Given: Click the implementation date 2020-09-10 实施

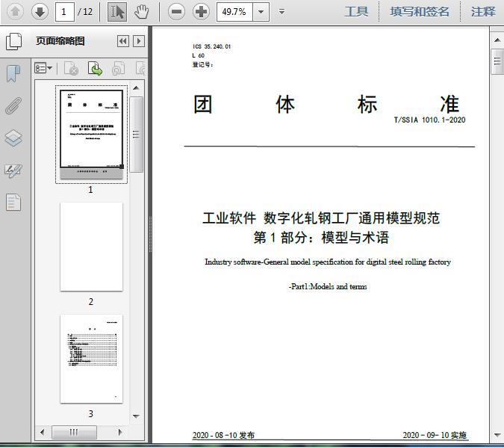Looking at the screenshot, I should click(x=435, y=435).
